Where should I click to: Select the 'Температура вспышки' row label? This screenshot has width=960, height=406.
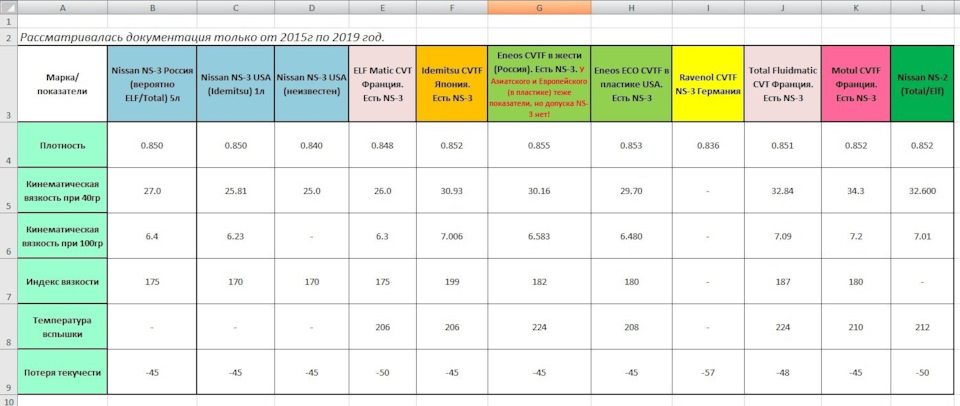[x=62, y=326]
